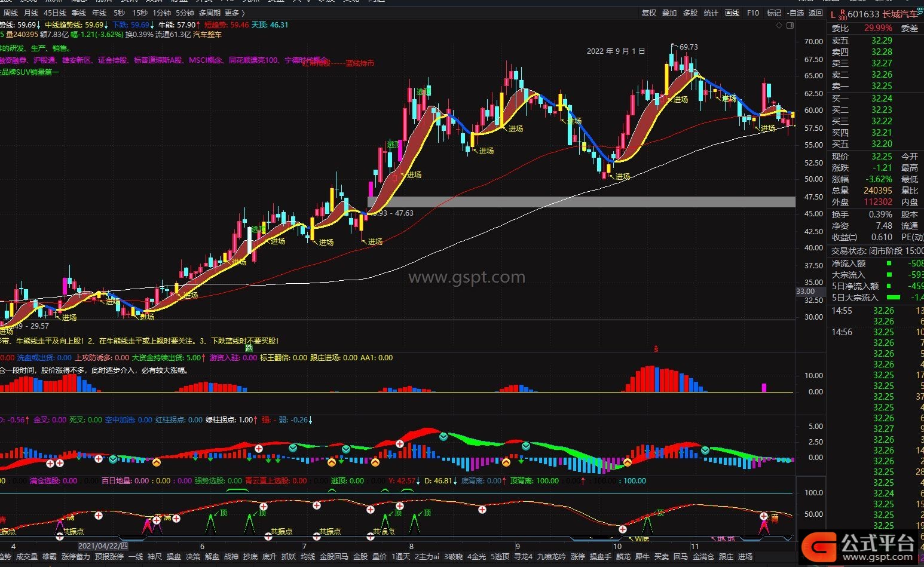Click the teal check circle near MACD peak
The height and width of the screenshot is (567, 924).
[x=443, y=437]
